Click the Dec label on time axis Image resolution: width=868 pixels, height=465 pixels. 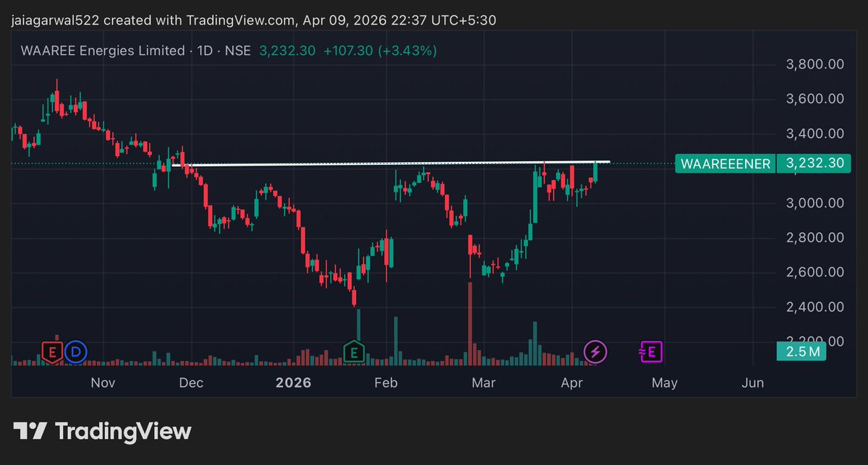pos(191,383)
